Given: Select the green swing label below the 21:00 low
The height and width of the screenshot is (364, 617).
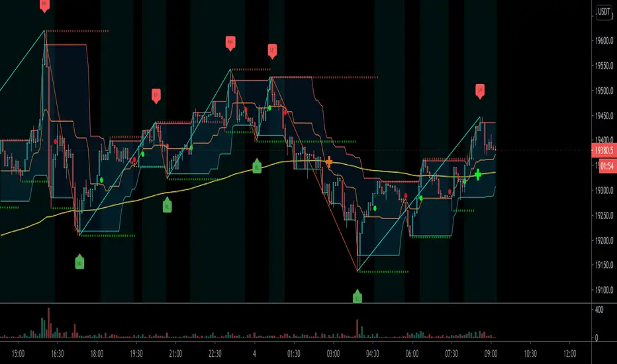Looking at the screenshot, I should click(167, 205).
